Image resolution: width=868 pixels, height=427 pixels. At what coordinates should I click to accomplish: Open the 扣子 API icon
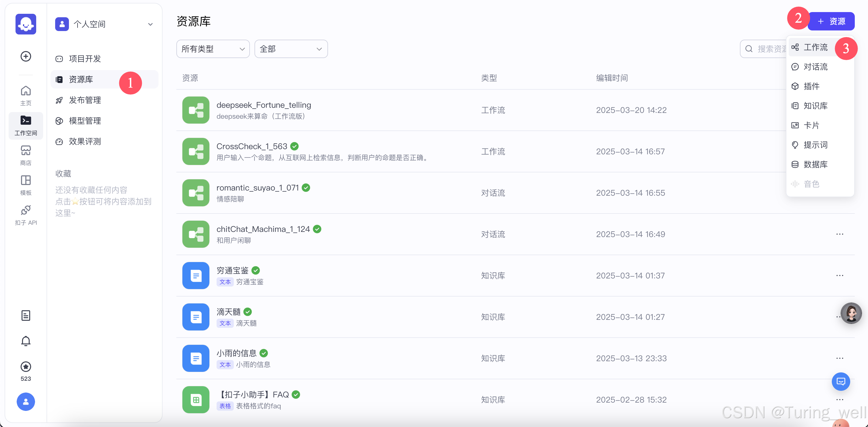(x=26, y=215)
